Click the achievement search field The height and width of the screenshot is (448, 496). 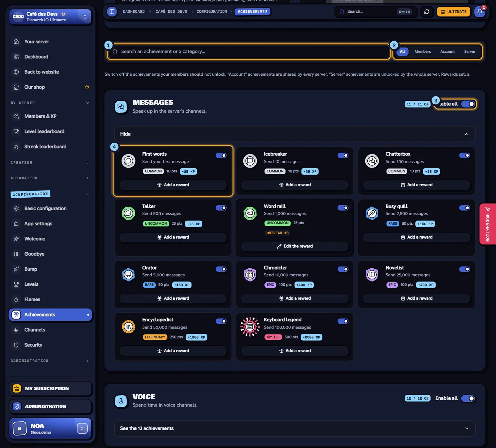(249, 52)
